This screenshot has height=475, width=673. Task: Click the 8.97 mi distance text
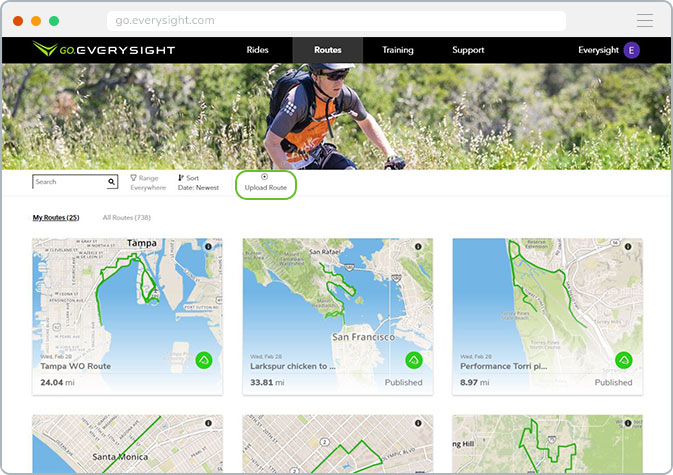474,382
